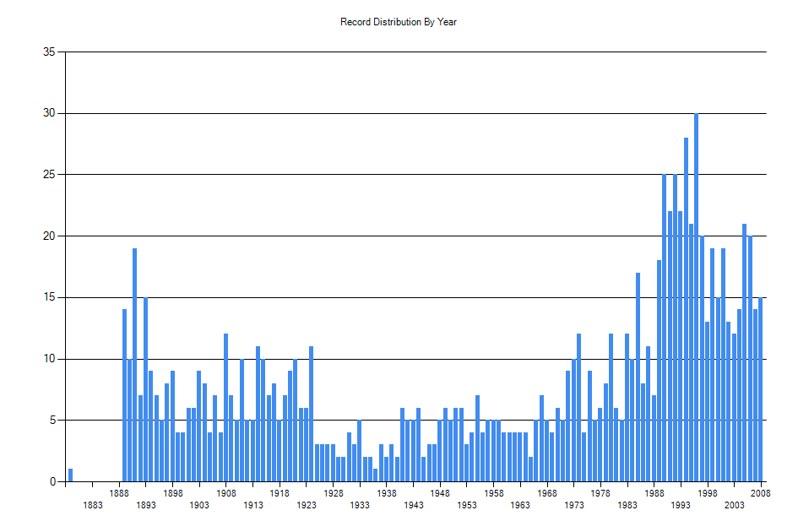The width and height of the screenshot is (798, 532).
Task: Click the x-axis year label 1898
Action: (x=173, y=493)
